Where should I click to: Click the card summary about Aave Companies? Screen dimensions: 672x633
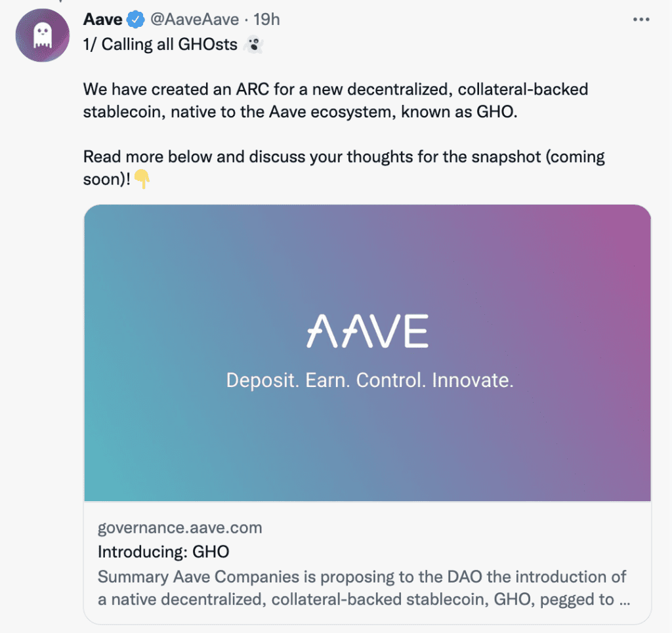(x=364, y=588)
